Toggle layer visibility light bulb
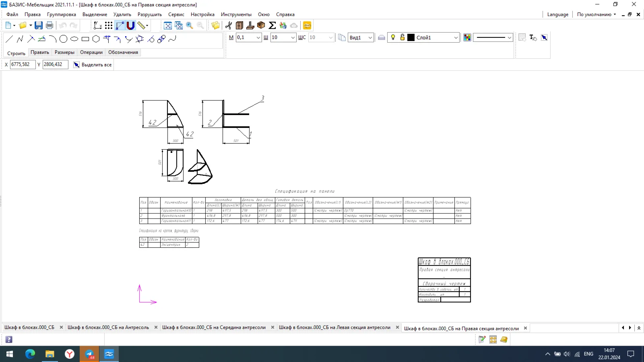This screenshot has height=362, width=644. coord(393,37)
